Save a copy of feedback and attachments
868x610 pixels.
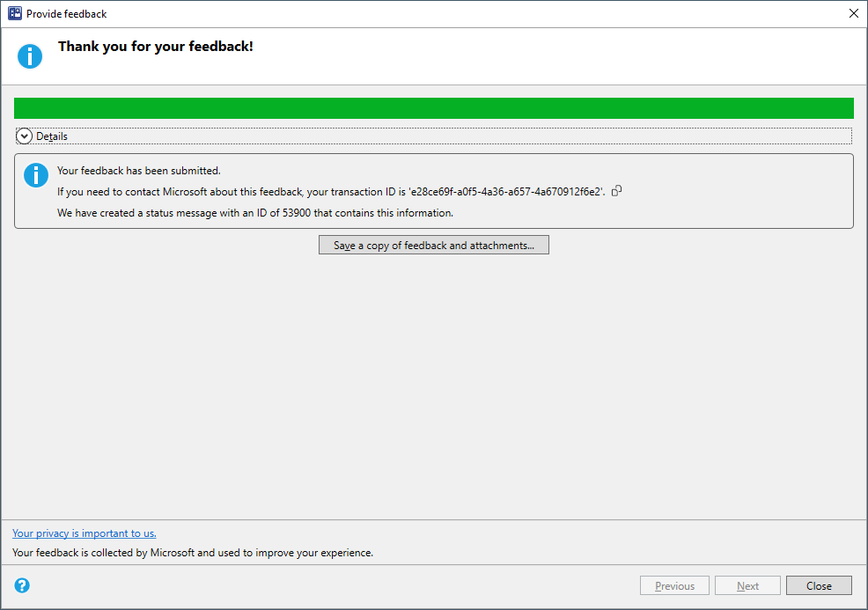pyautogui.click(x=433, y=245)
